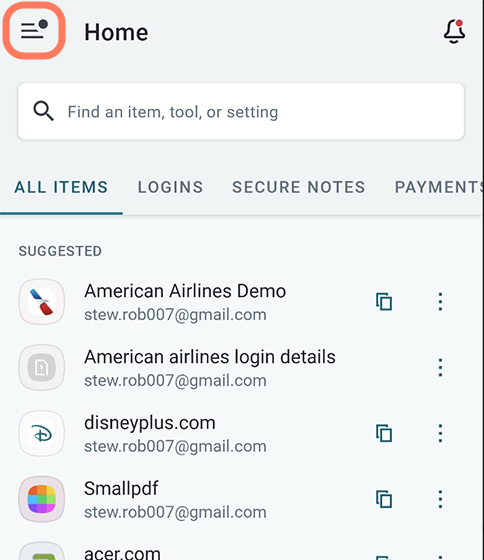Focus the Find an item search field
Viewport: 484px width, 560px height.
pyautogui.click(x=241, y=111)
